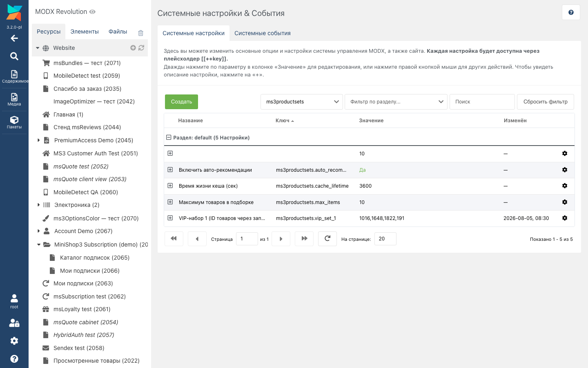Collapse the MiniShop3 Subscription (demo) node
The width and height of the screenshot is (588, 368).
[x=39, y=245]
